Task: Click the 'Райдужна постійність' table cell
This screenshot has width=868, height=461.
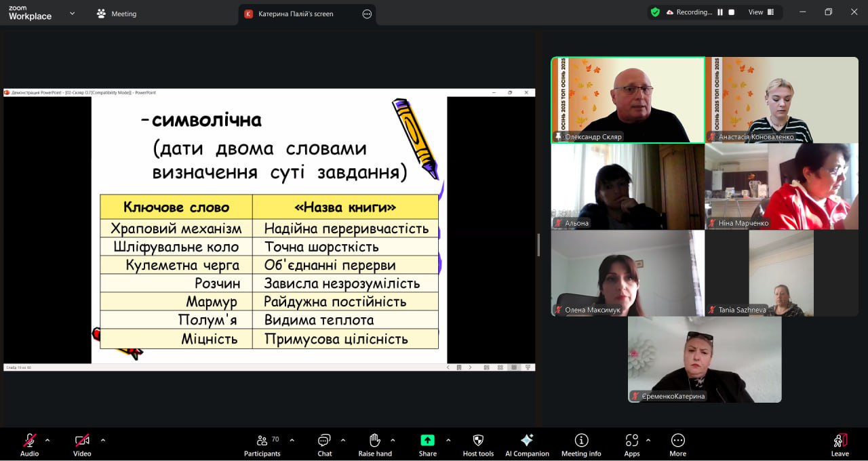Action: 345,302
